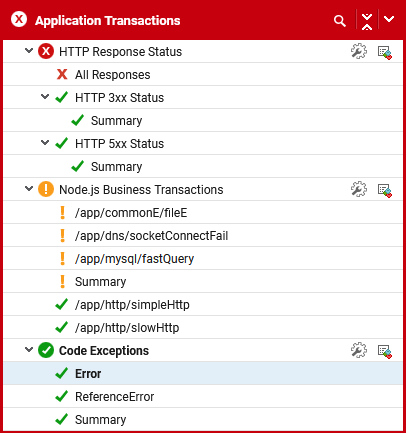
Task: Click report icon for Node.js Business Transactions
Action: (385, 190)
